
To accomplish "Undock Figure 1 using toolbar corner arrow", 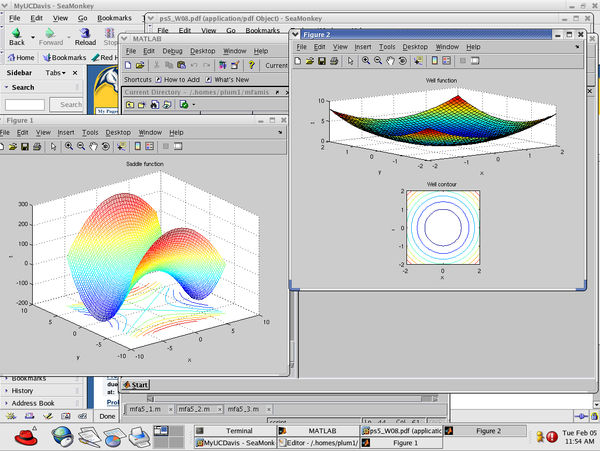I will (280, 132).
